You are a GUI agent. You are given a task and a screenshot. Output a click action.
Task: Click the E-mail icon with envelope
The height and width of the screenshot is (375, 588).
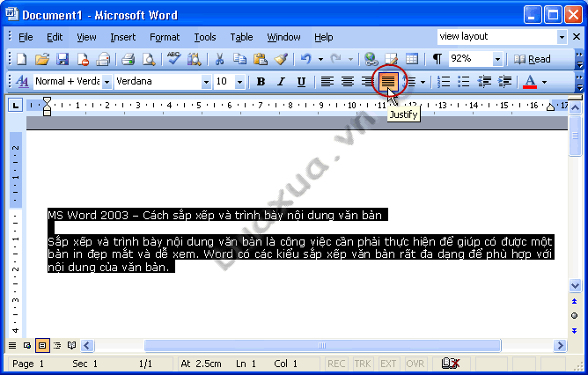(x=103, y=59)
